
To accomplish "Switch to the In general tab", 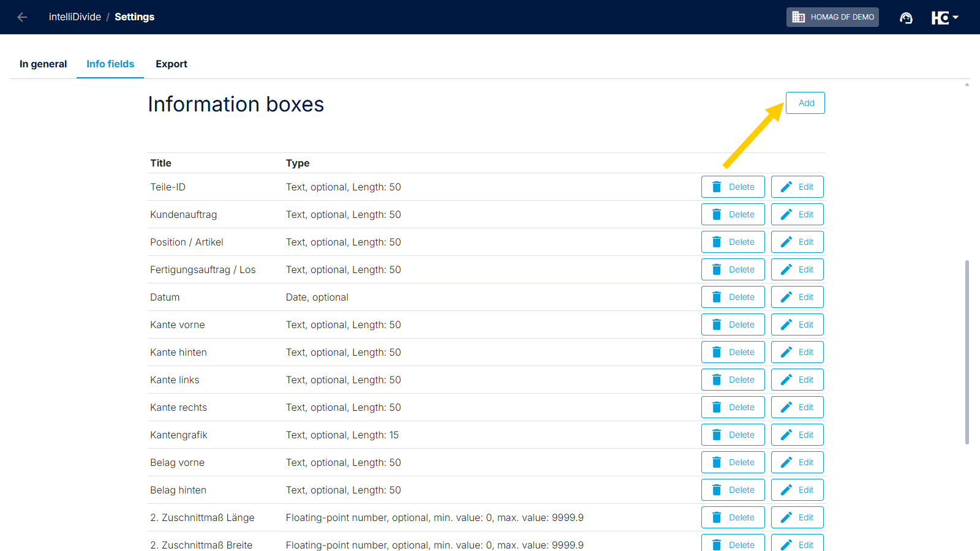I will [43, 64].
